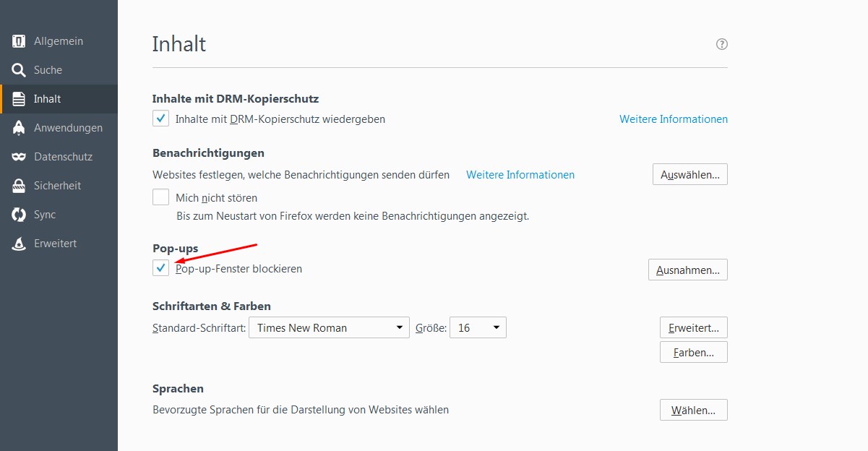Open the Standard-Schriftart Times New Roman dropdown

pos(329,327)
